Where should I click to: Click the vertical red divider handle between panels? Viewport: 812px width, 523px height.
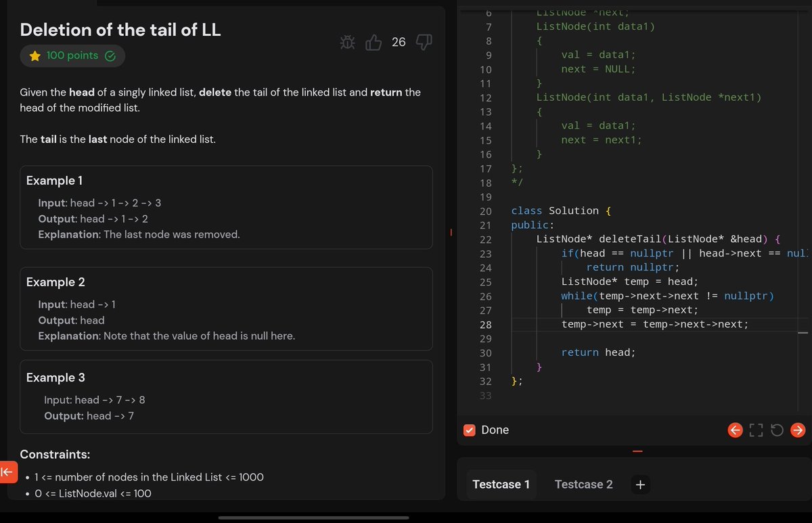click(451, 232)
